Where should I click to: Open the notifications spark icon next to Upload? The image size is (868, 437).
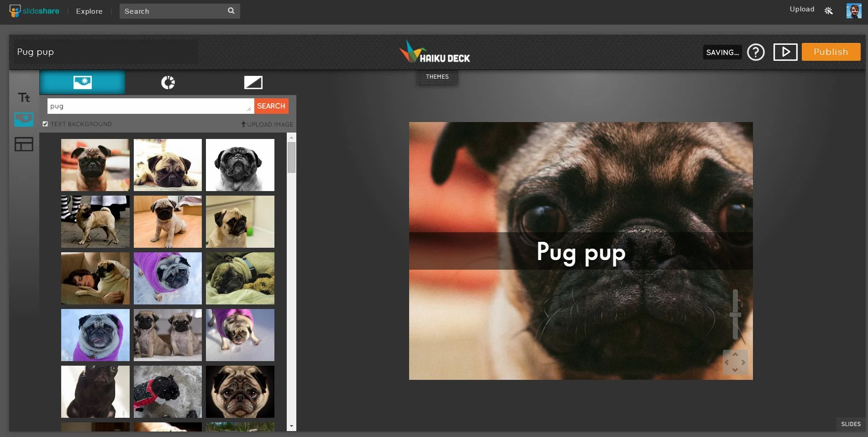(x=829, y=11)
